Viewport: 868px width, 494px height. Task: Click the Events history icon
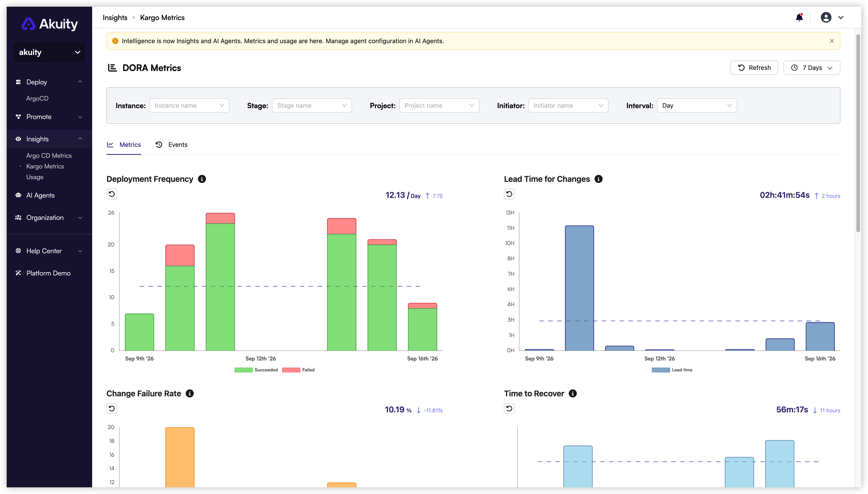click(x=159, y=145)
